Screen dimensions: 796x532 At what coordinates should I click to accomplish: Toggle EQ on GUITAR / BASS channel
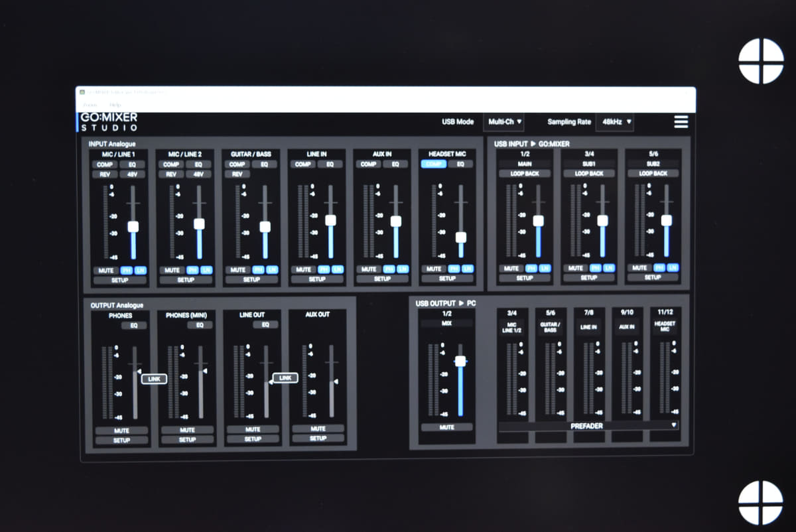pyautogui.click(x=264, y=165)
